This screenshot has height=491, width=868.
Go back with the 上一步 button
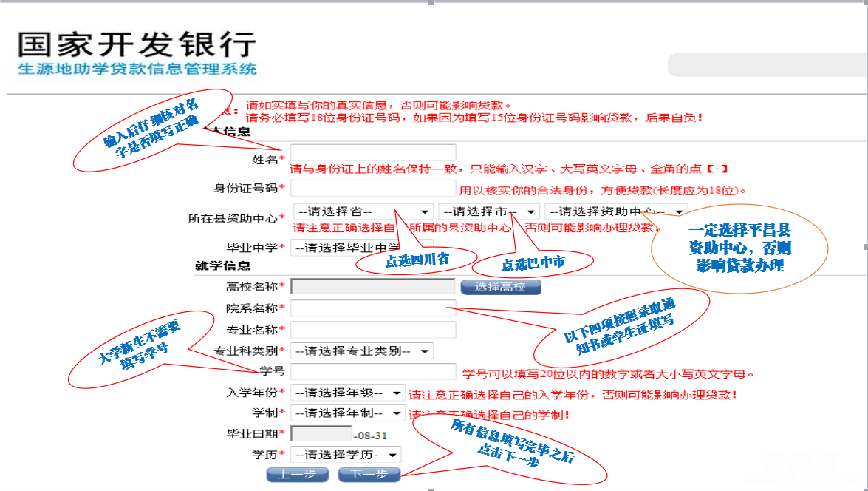click(x=297, y=475)
